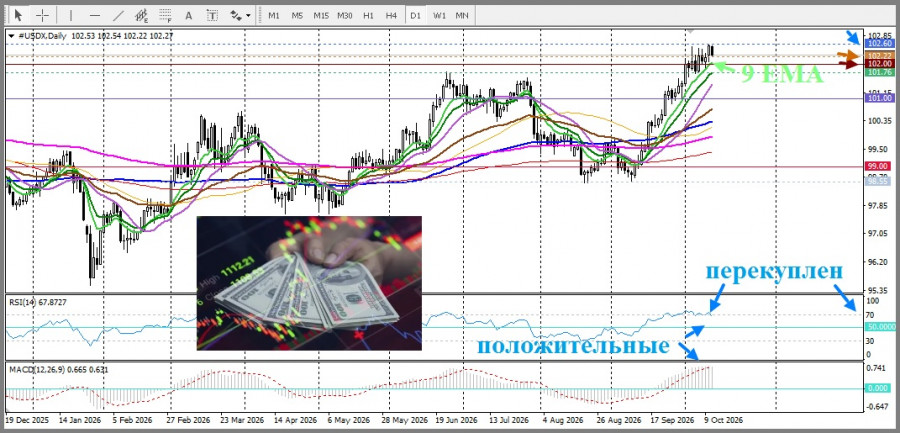Image resolution: width=900 pixels, height=433 pixels.
Task: Click the grey 98.55 price tag
Action: (x=880, y=181)
